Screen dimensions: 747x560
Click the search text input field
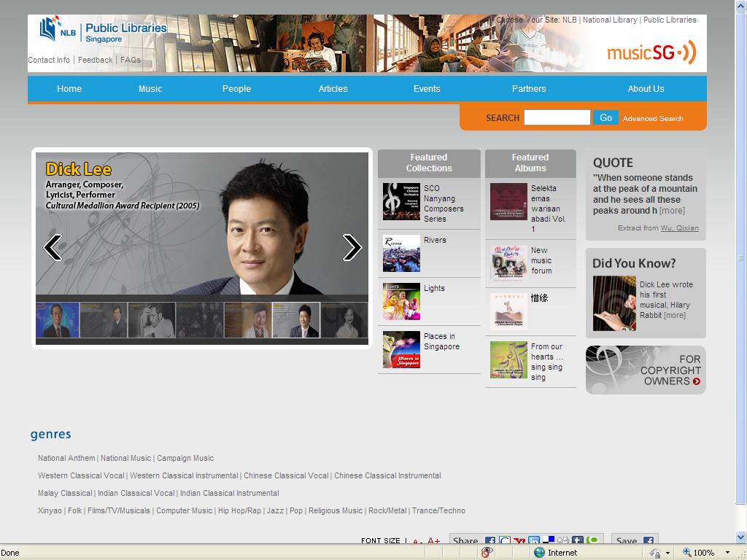[557, 117]
